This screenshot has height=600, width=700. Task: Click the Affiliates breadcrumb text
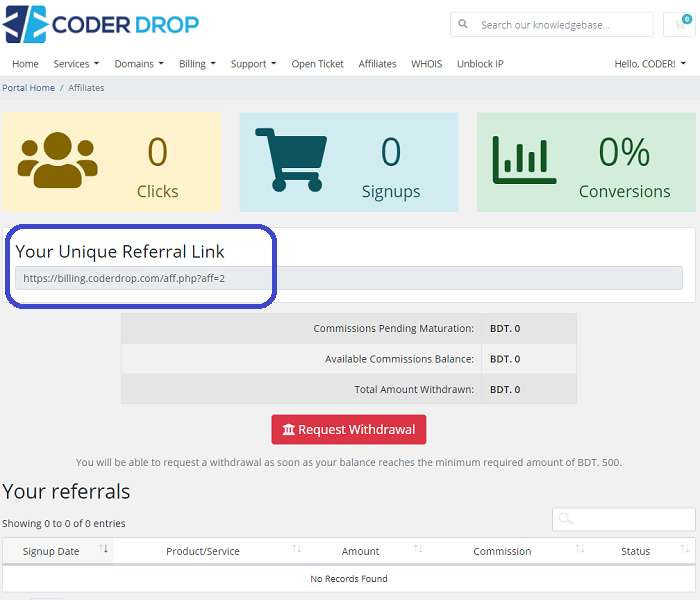pos(86,88)
